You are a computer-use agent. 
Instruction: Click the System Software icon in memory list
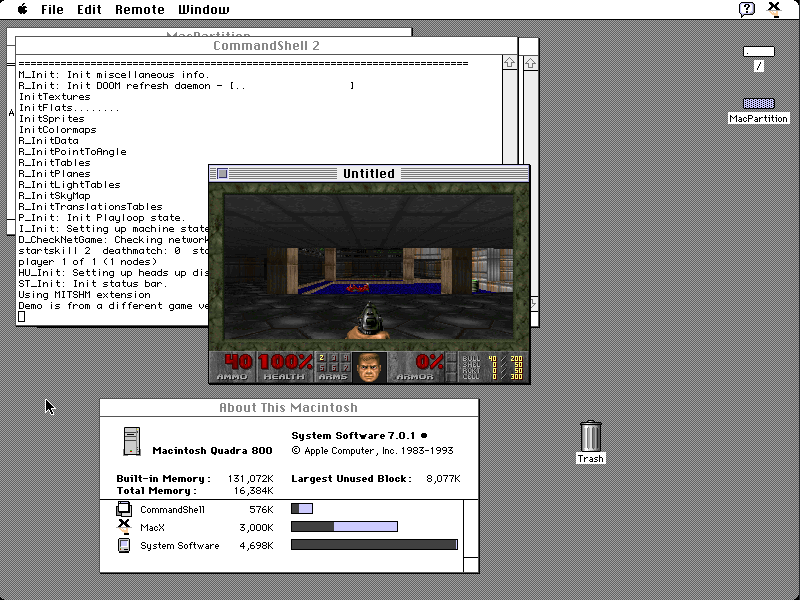coord(124,545)
